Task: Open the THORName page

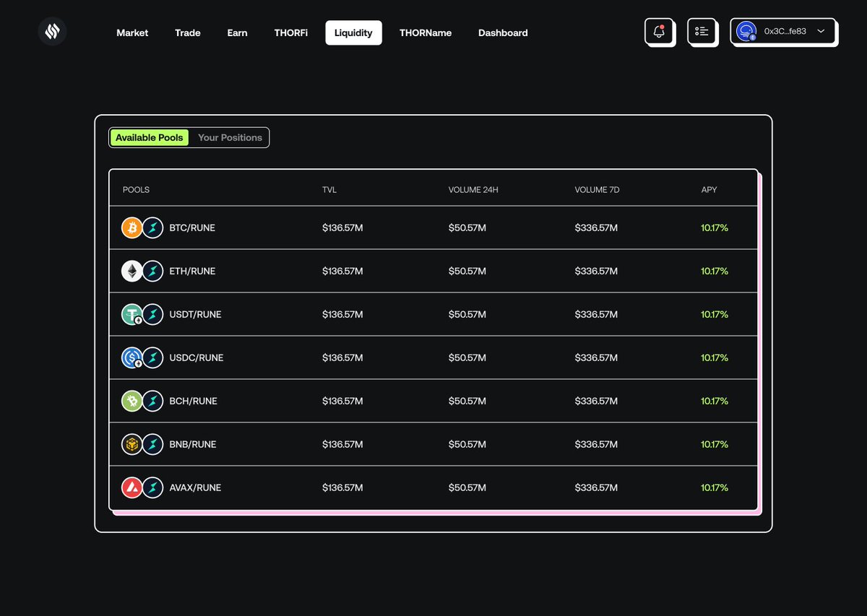Action: pos(426,32)
